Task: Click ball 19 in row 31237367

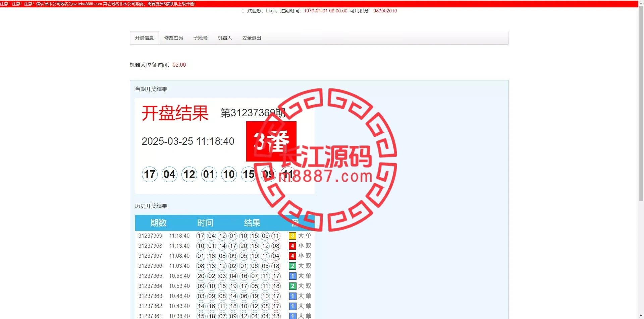Action: coord(255,256)
